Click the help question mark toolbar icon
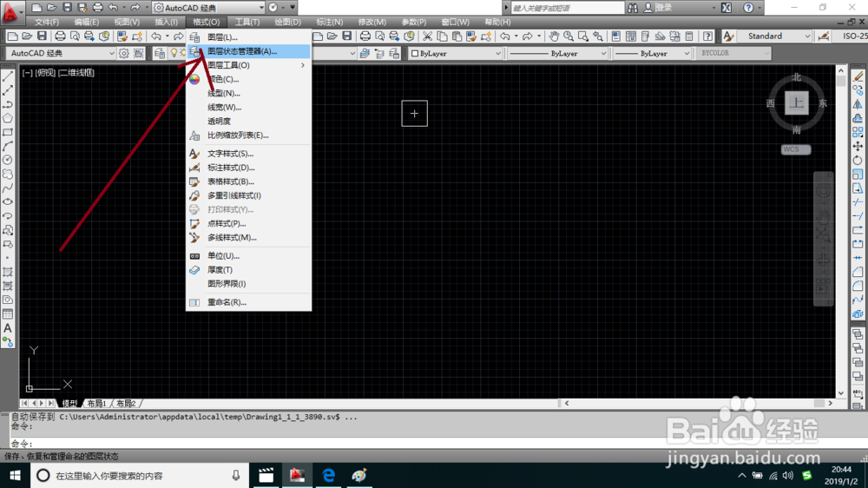868x488 pixels. click(x=707, y=36)
